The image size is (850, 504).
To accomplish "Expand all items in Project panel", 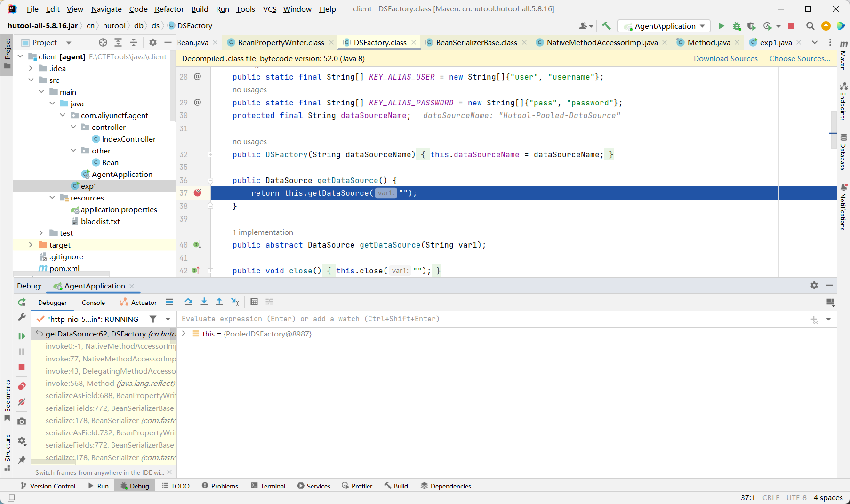I will pos(118,42).
